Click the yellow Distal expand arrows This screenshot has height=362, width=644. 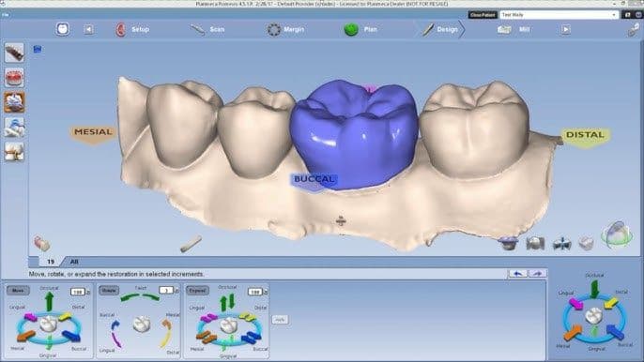pos(248,317)
